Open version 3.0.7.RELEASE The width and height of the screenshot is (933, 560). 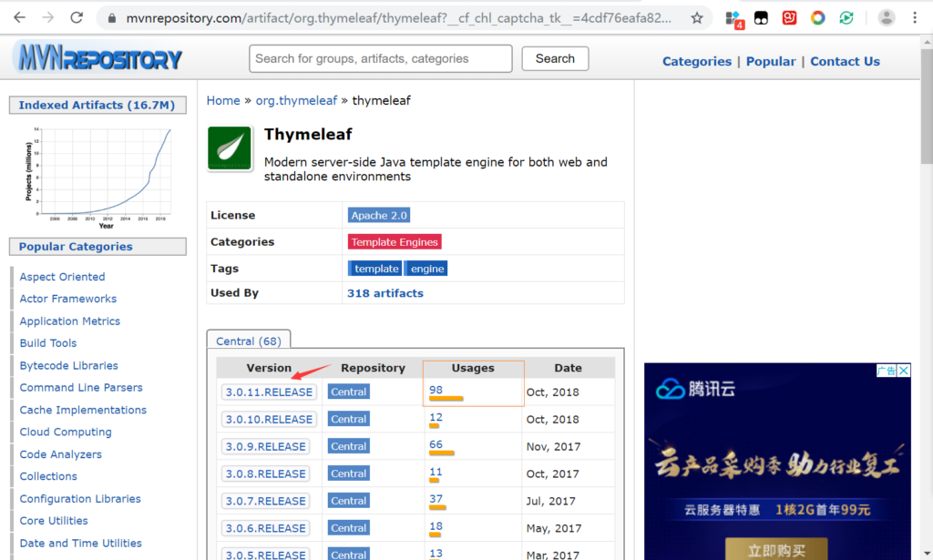[x=265, y=501]
